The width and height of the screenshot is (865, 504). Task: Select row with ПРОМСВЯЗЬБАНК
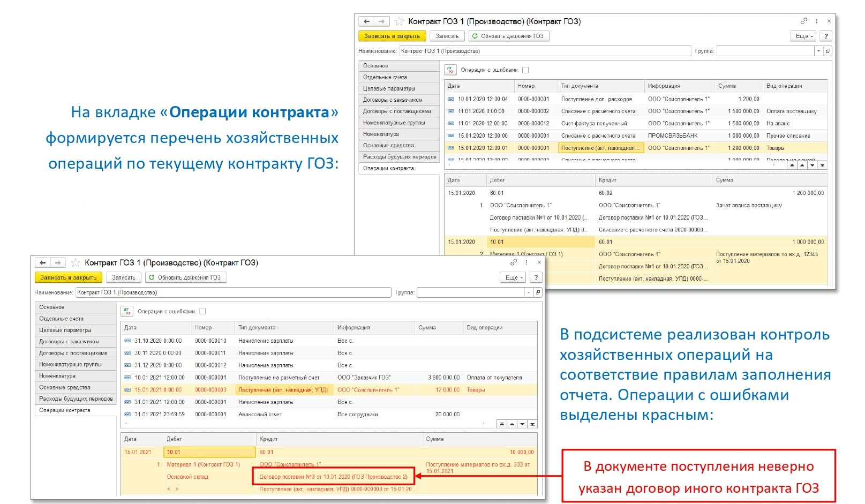pos(636,136)
